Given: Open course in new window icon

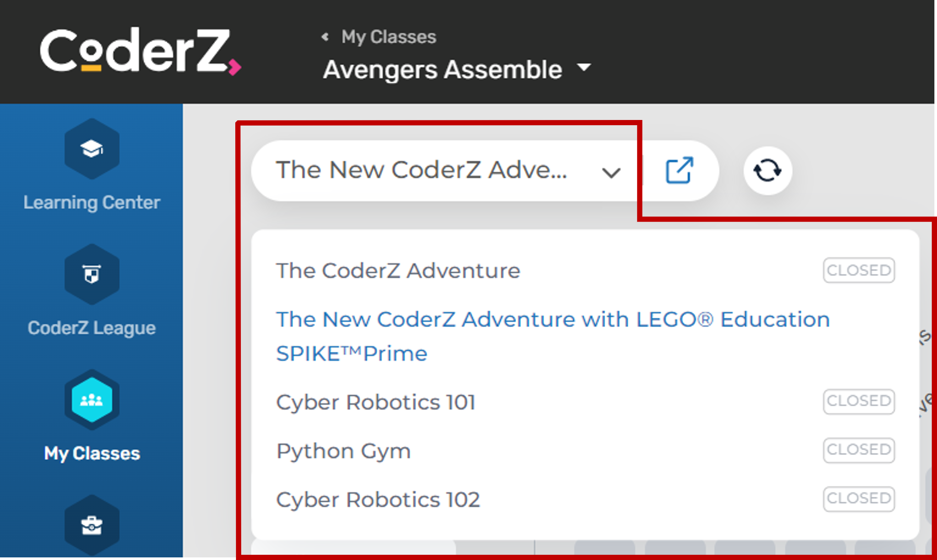Looking at the screenshot, I should tap(679, 171).
